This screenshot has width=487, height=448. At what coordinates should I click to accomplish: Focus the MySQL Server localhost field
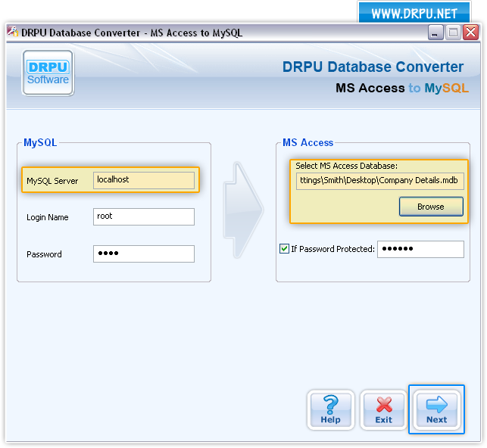pos(144,180)
